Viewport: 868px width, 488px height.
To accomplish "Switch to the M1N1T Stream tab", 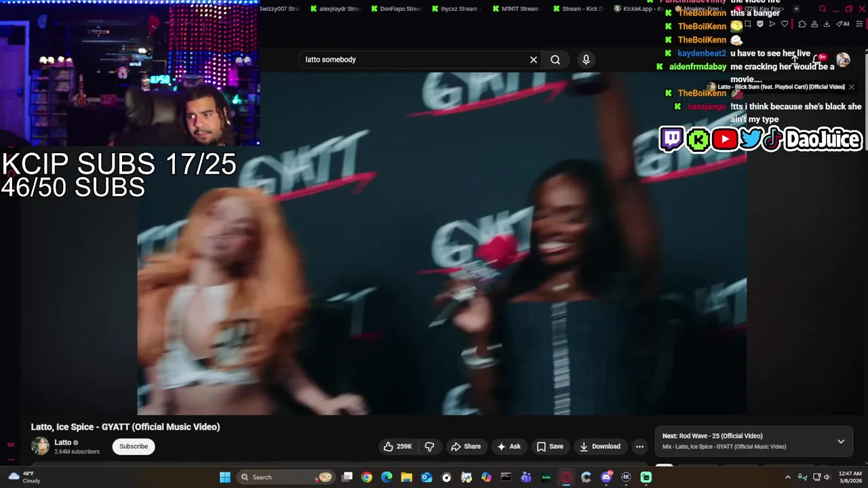I will 516,9.
